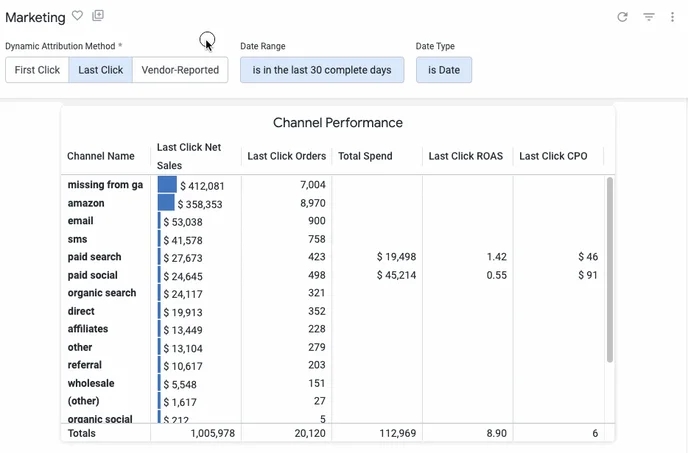
Task: Sort by Channel Name column header
Action: tap(101, 156)
